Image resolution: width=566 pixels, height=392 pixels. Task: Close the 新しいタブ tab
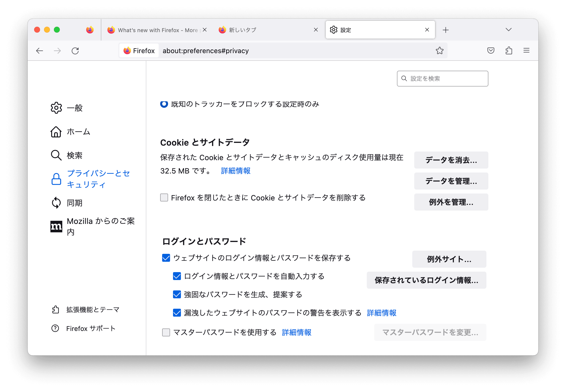coord(316,30)
